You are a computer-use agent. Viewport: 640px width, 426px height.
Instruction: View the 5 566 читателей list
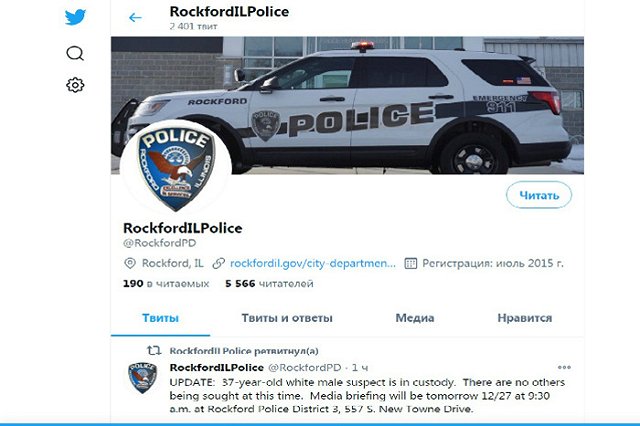click(269, 284)
